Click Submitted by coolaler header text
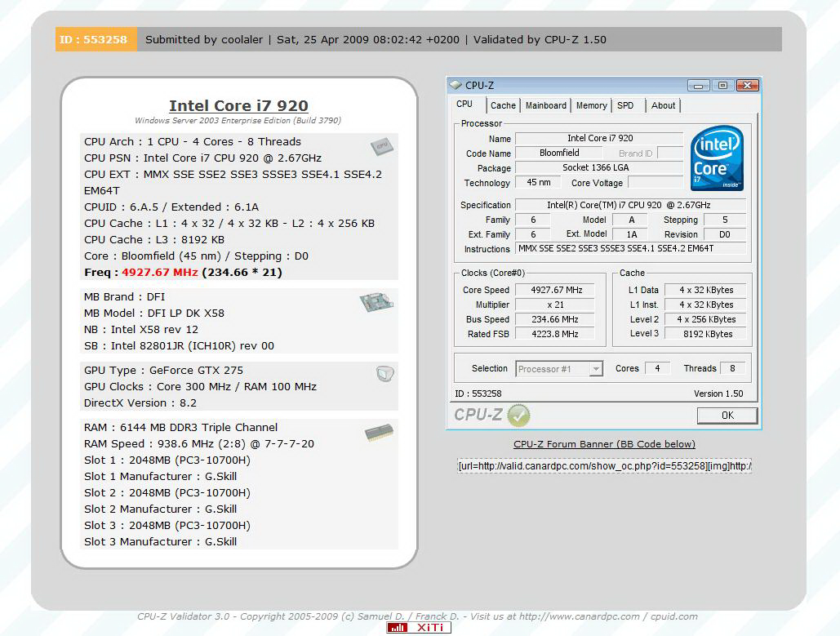Image resolution: width=840 pixels, height=636 pixels. (x=204, y=40)
